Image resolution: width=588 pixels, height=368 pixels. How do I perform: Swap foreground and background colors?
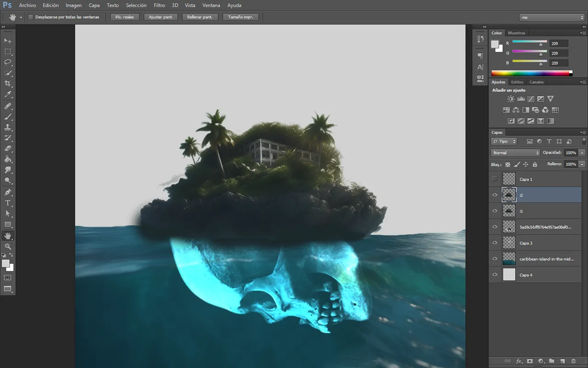click(11, 255)
